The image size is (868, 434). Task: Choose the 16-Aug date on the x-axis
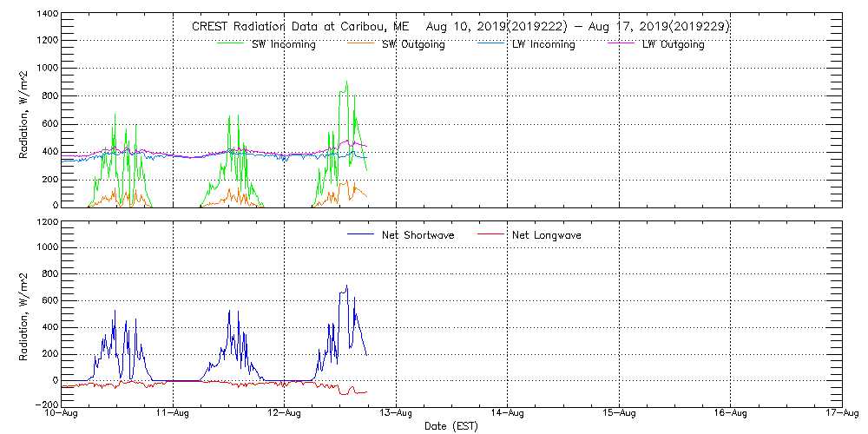pyautogui.click(x=731, y=414)
